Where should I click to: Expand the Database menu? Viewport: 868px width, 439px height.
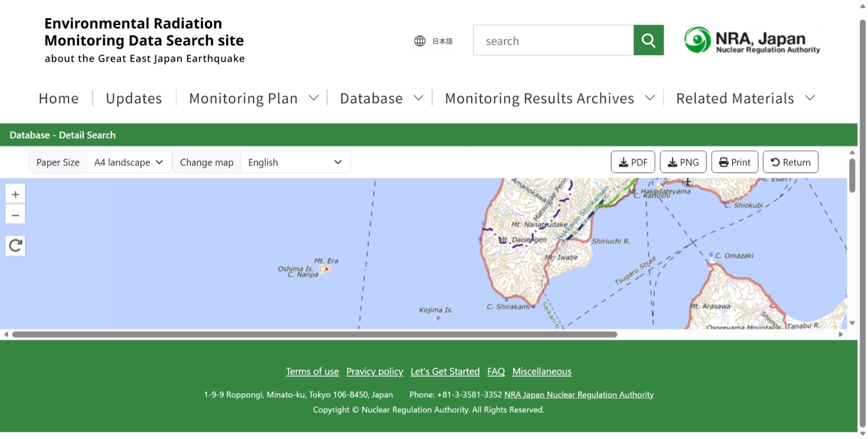(381, 98)
